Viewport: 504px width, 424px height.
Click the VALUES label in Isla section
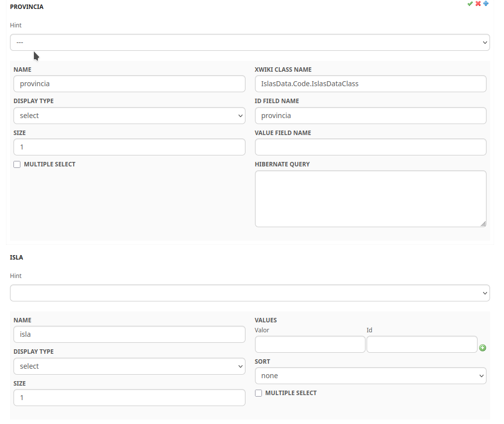tap(266, 320)
